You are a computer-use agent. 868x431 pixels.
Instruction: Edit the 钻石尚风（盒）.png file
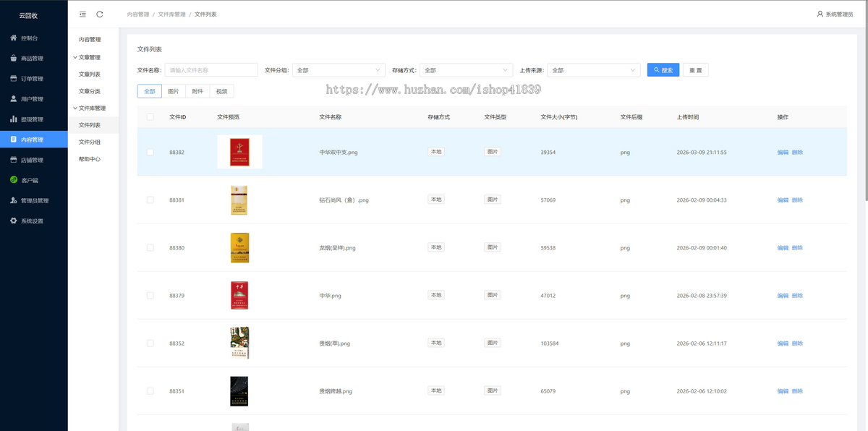[783, 200]
